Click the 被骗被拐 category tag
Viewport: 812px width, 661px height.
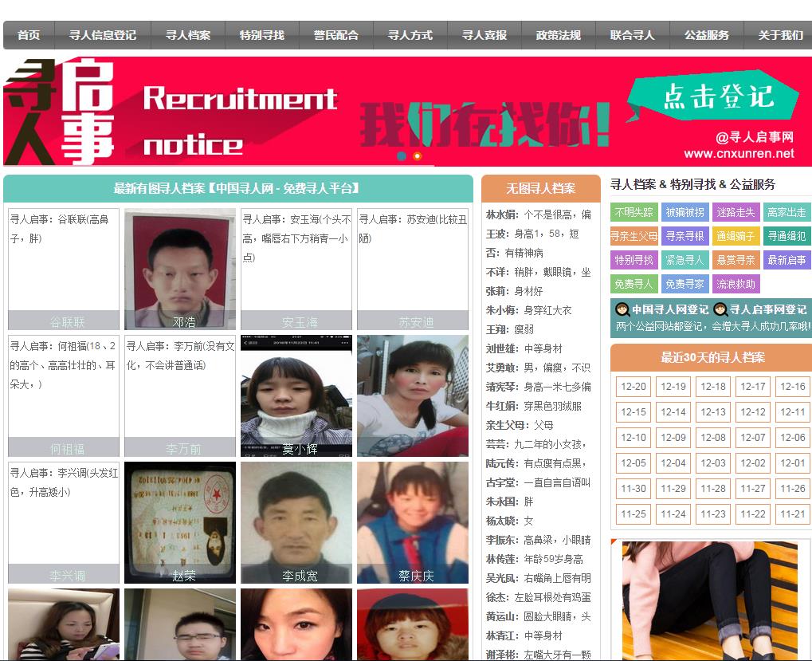pyautogui.click(x=685, y=212)
